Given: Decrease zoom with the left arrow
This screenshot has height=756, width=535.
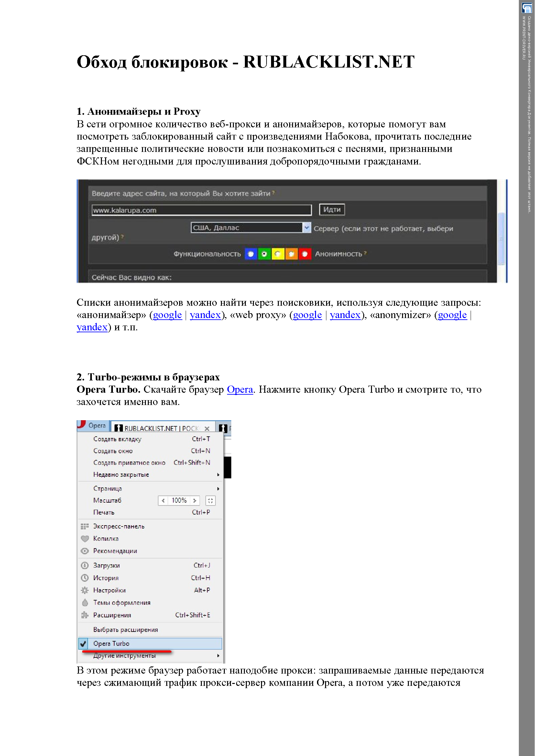Looking at the screenshot, I should coord(163,501).
